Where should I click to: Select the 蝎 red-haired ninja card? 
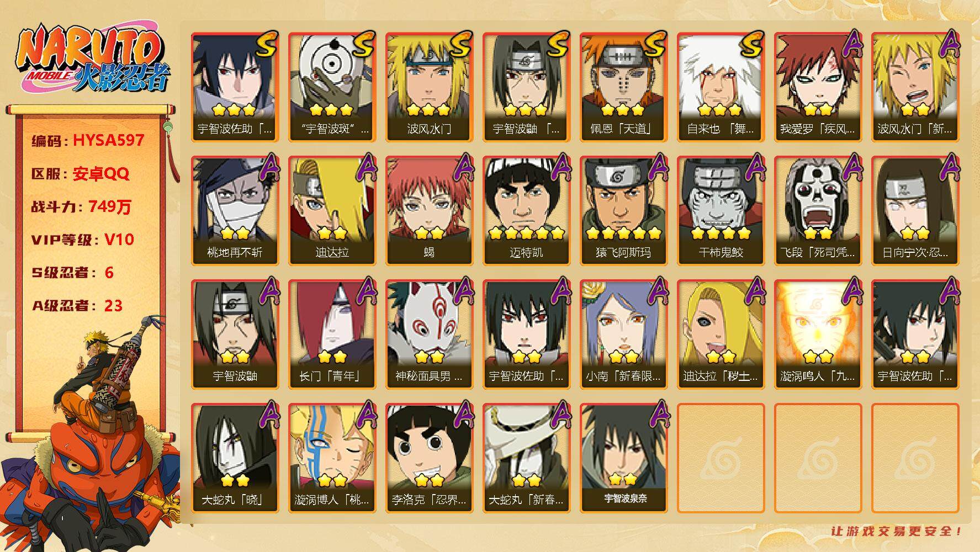coord(429,211)
